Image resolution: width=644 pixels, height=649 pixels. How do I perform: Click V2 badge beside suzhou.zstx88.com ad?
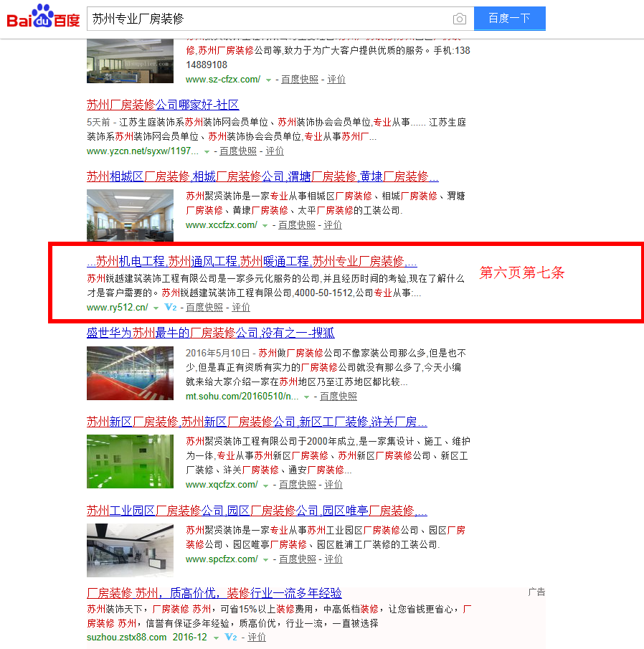pos(230,637)
